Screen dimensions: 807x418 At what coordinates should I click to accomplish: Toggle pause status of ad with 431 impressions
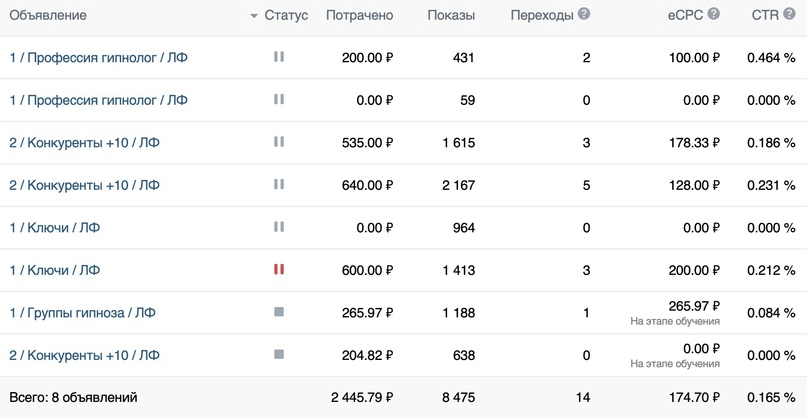click(x=279, y=58)
